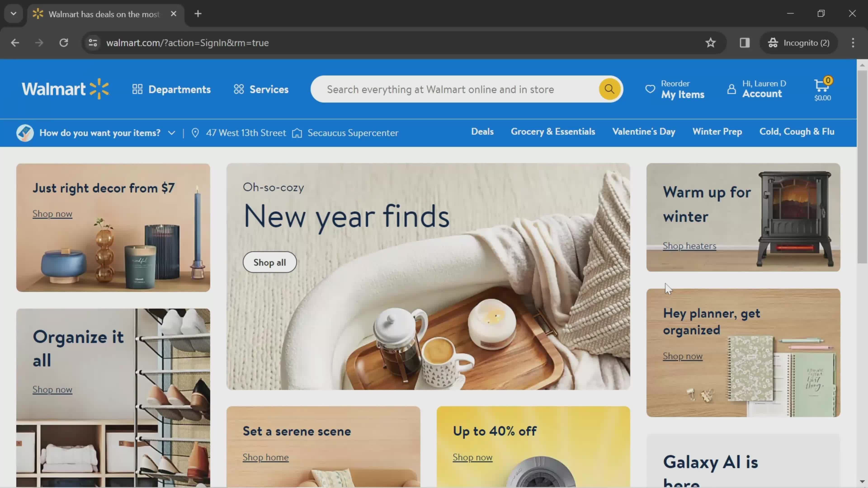Open Grocery & Essentials tab
Viewport: 868px width, 488px height.
553,132
